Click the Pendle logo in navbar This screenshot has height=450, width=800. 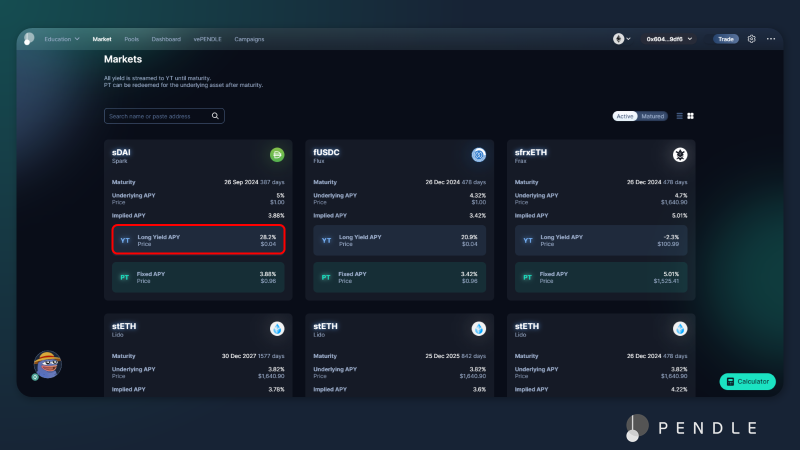pos(29,39)
